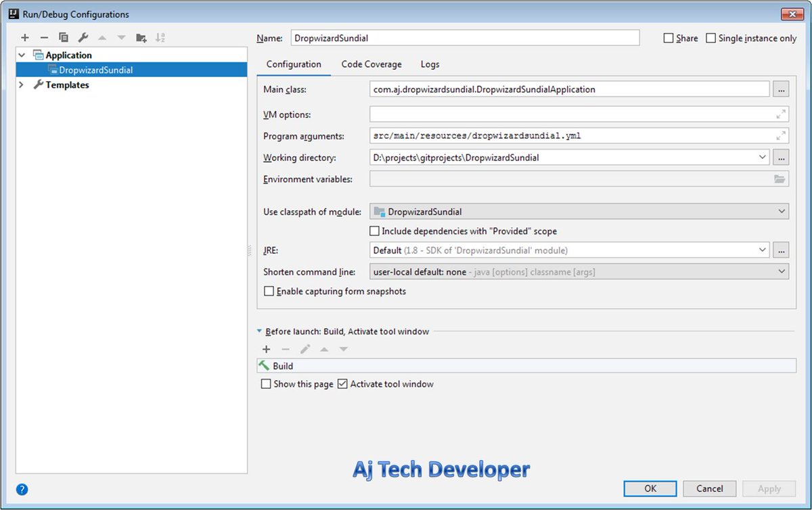This screenshot has width=812, height=510.
Task: Click the Create New Folder icon
Action: (141, 37)
